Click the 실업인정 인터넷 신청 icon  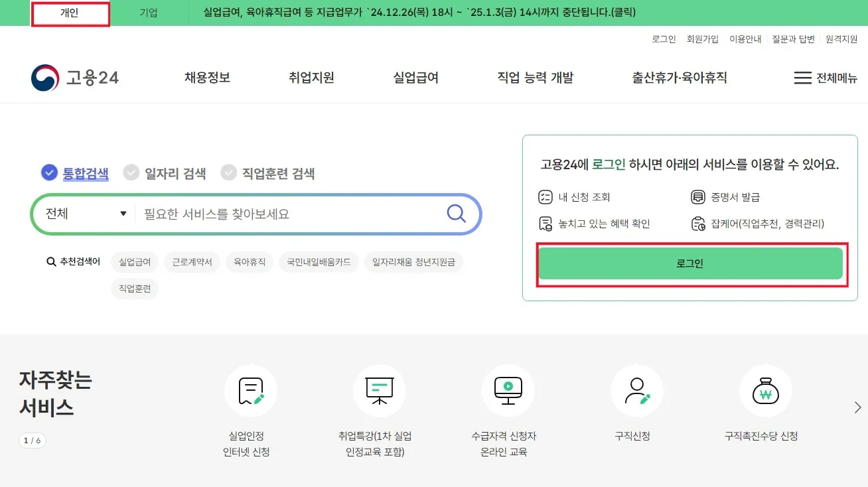(250, 391)
